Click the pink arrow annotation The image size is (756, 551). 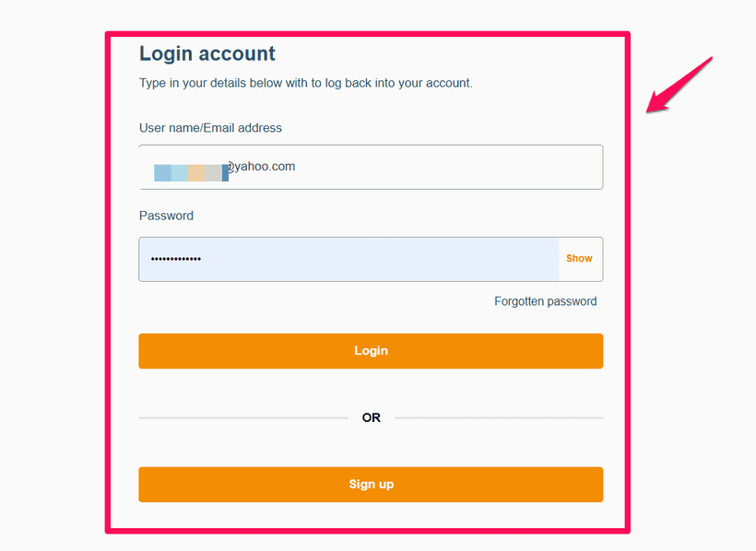pos(678,83)
